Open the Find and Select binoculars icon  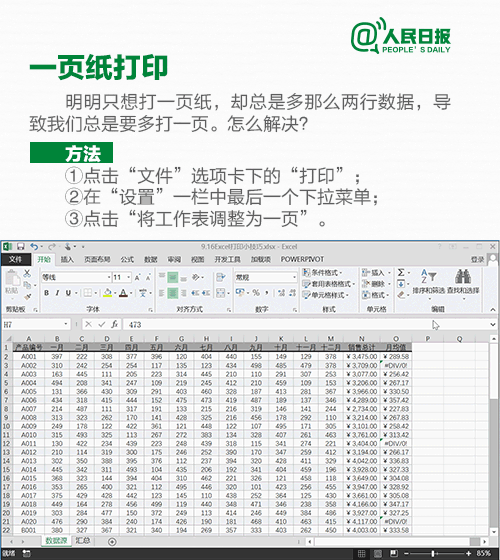(463, 276)
